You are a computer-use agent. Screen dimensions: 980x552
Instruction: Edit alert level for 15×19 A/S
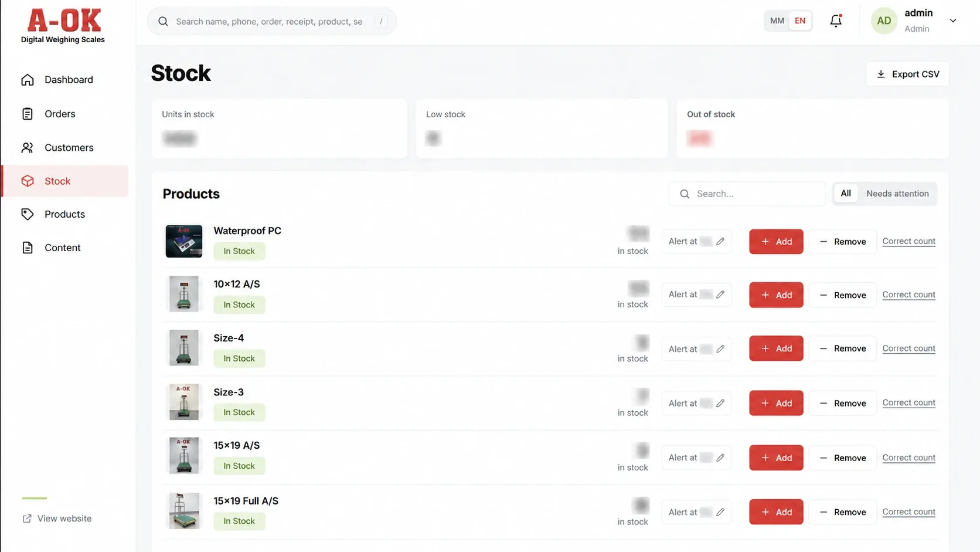coord(720,458)
